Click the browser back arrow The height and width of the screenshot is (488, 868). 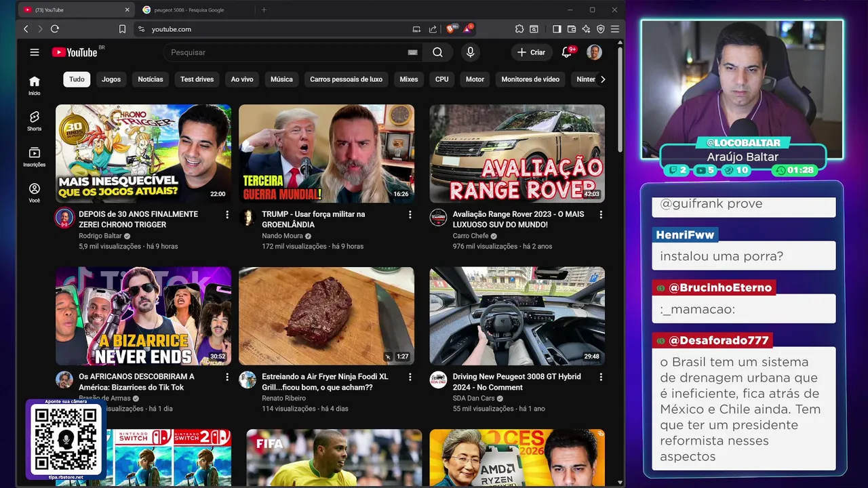pos(26,29)
